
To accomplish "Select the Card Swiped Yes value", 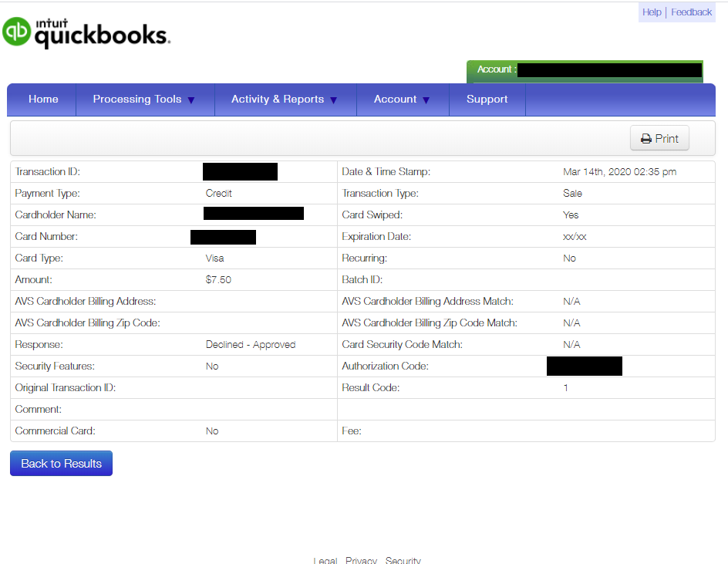I will click(571, 215).
